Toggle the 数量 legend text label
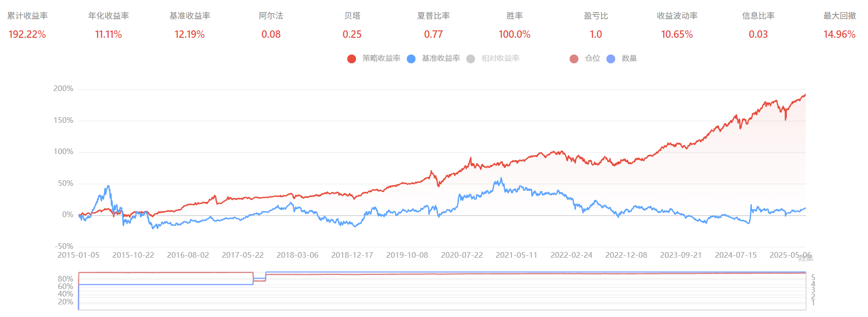This screenshot has width=868, height=317. tap(629, 58)
